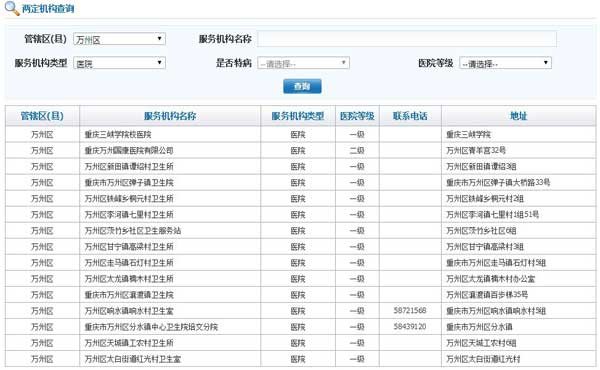The height and width of the screenshot is (370, 600).
Task: Focus the 服务机构名称 input field
Action: (407, 39)
